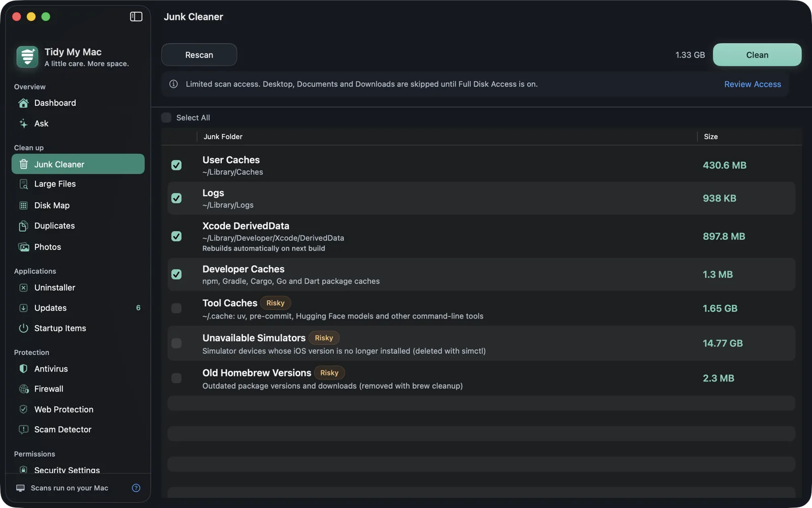The width and height of the screenshot is (812, 508).
Task: Click the Updates count badge 6
Action: [x=138, y=308]
